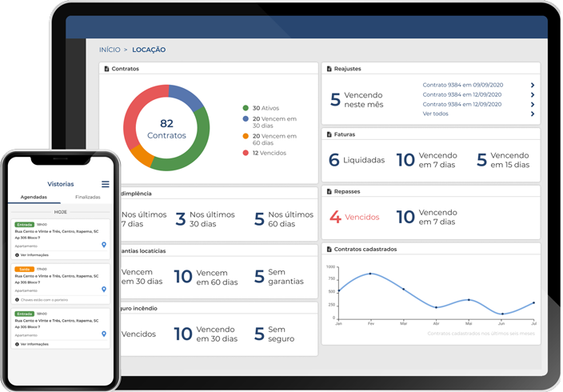Open map pin on the Saída card
563x392 pixels.
click(x=104, y=290)
